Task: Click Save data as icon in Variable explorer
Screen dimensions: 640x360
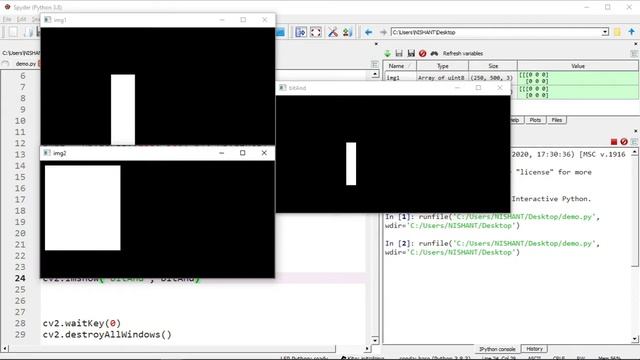Action: point(411,53)
